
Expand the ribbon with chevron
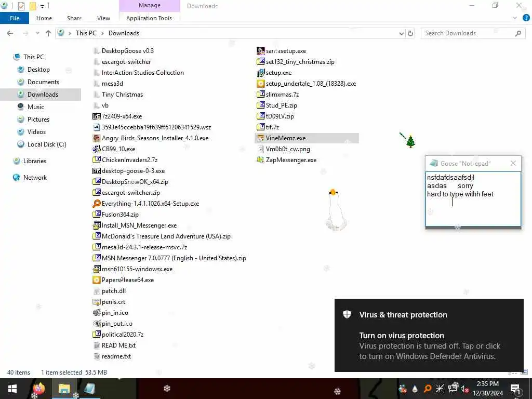515,18
